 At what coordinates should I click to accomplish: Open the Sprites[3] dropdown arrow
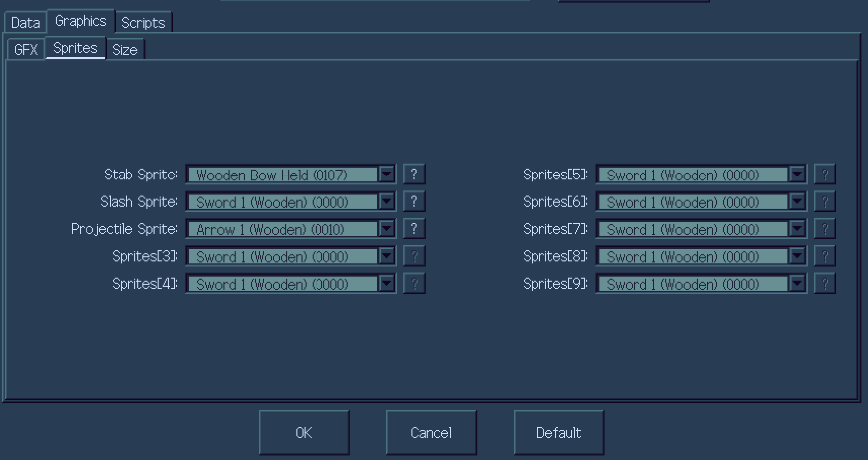click(x=387, y=256)
